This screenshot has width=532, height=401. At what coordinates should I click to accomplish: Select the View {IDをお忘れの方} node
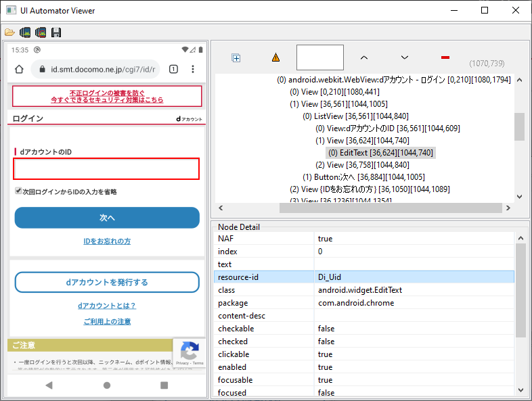tap(370, 189)
